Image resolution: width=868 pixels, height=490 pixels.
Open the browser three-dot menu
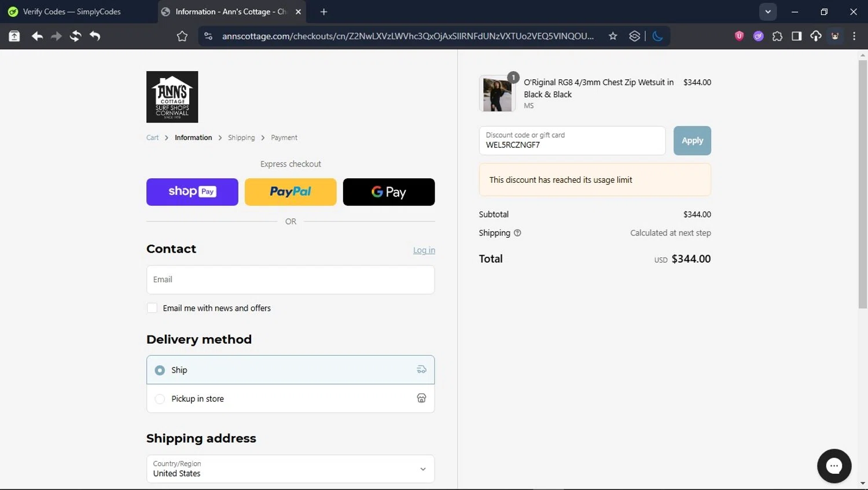pyautogui.click(x=854, y=36)
